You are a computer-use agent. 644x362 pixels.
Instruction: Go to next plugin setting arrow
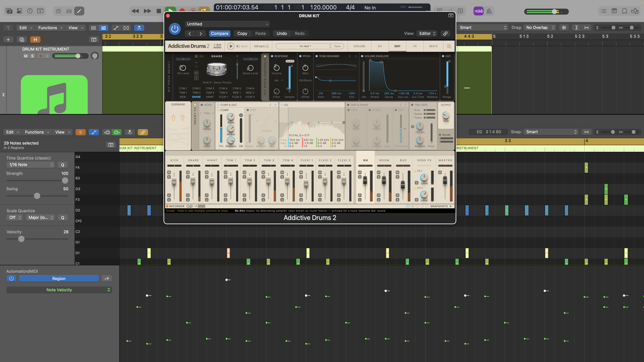pyautogui.click(x=200, y=33)
